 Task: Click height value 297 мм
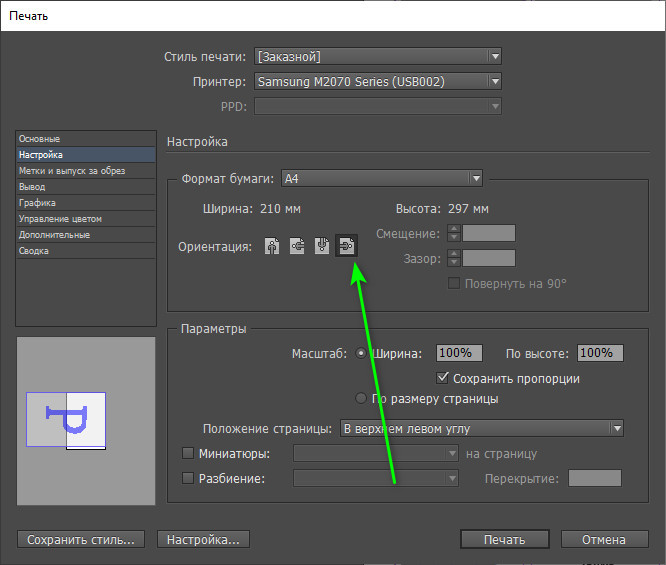(468, 209)
